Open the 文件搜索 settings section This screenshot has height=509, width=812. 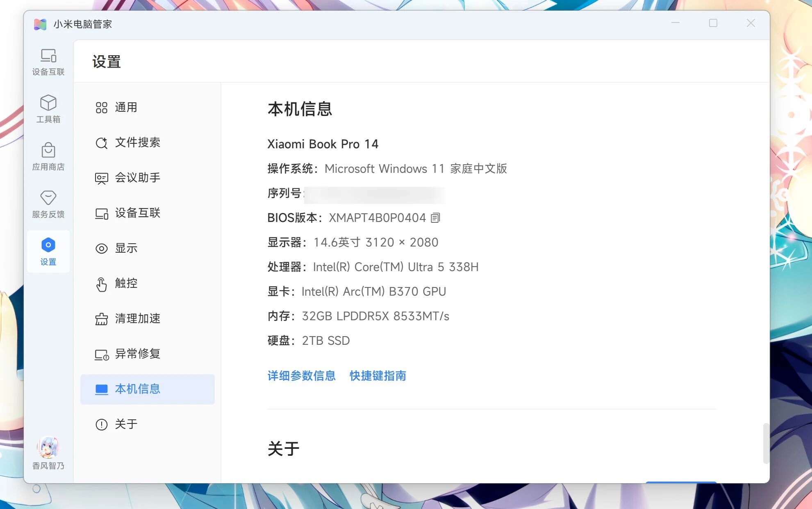(137, 143)
